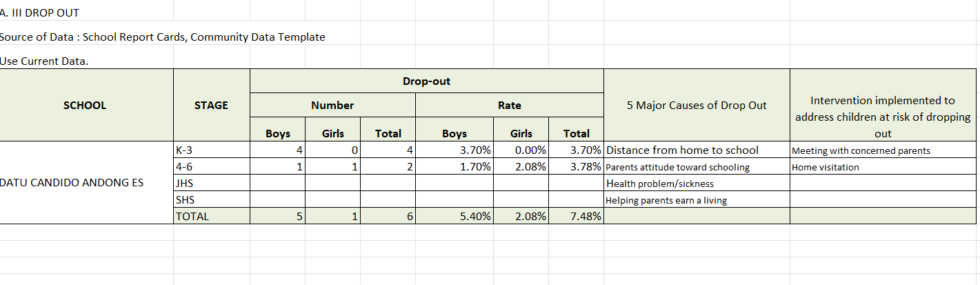Click the empty JHS boys number cell
980x285 pixels.
(x=278, y=184)
